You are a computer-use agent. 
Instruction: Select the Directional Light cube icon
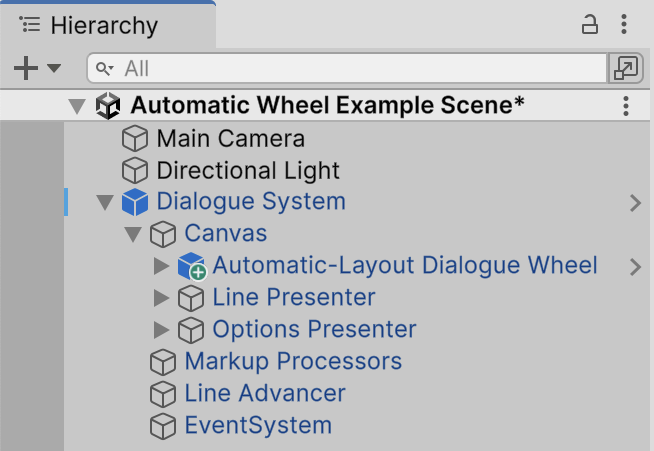(x=135, y=171)
